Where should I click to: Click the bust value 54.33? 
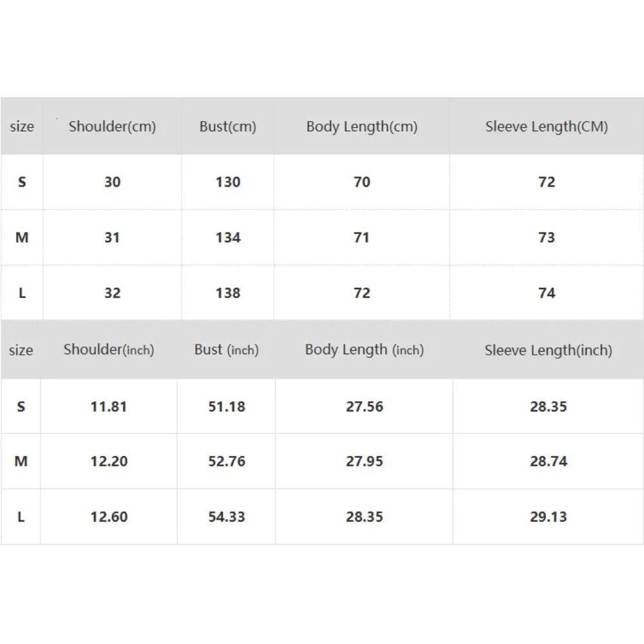coord(226,516)
